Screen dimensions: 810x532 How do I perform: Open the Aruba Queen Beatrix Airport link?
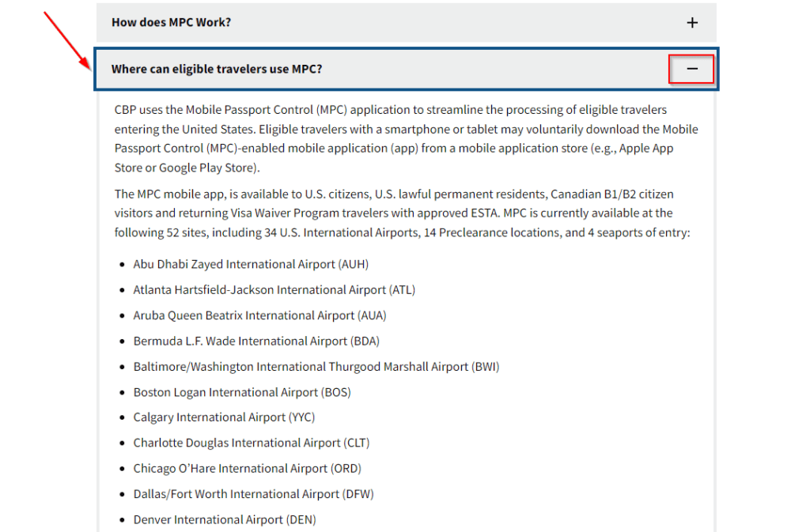[x=259, y=315]
